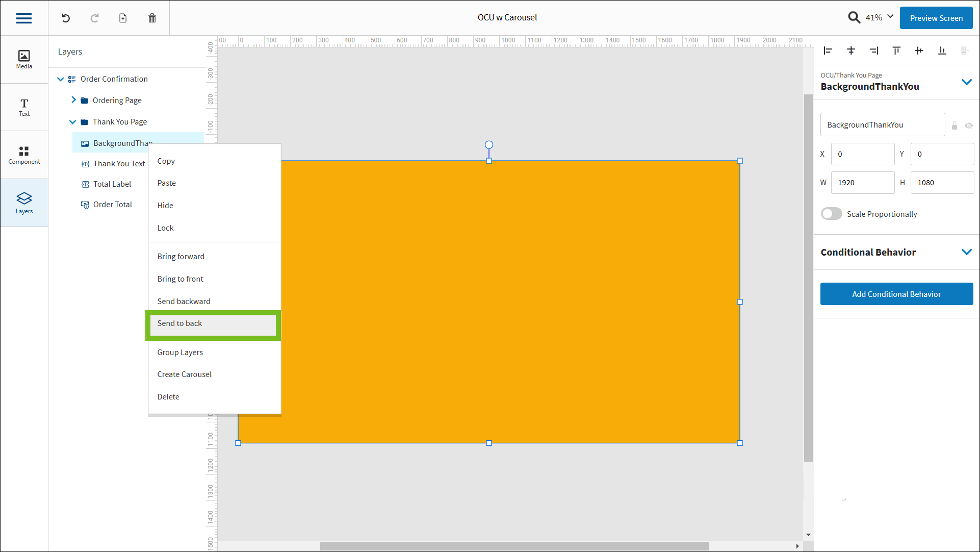Expand the Ordering Page folder
The image size is (980, 552).
pyautogui.click(x=73, y=100)
